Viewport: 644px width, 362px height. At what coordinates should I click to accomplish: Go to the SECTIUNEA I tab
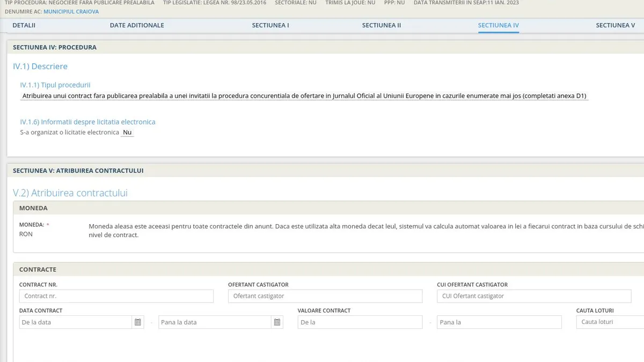(x=270, y=25)
